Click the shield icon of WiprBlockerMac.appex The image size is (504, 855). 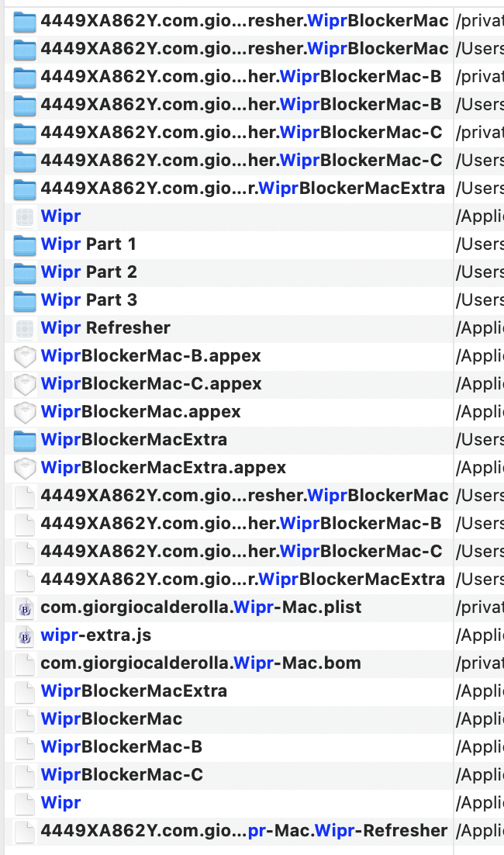click(x=25, y=412)
